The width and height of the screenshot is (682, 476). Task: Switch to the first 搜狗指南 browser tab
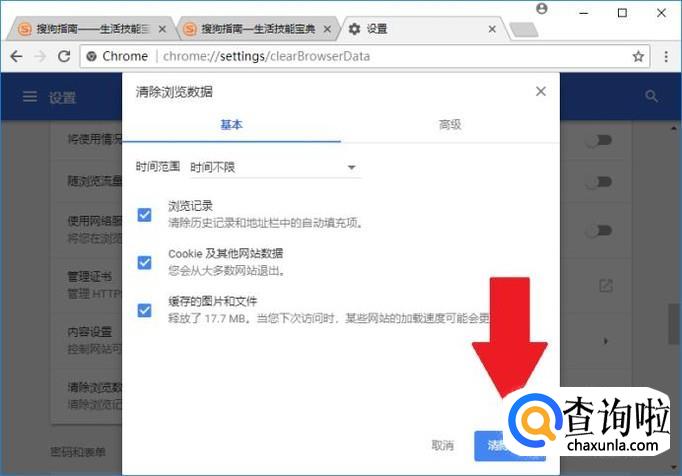pyautogui.click(x=91, y=29)
